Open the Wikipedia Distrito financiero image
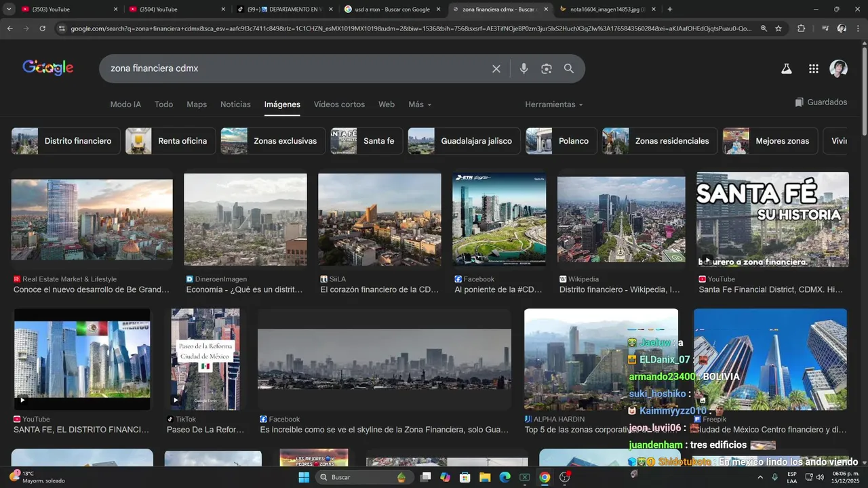The image size is (868, 488). point(621,220)
